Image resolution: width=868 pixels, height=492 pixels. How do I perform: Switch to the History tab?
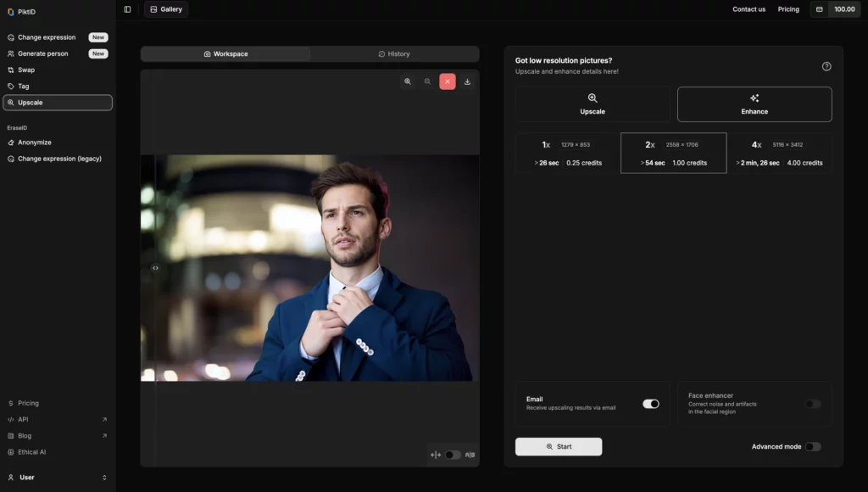394,53
